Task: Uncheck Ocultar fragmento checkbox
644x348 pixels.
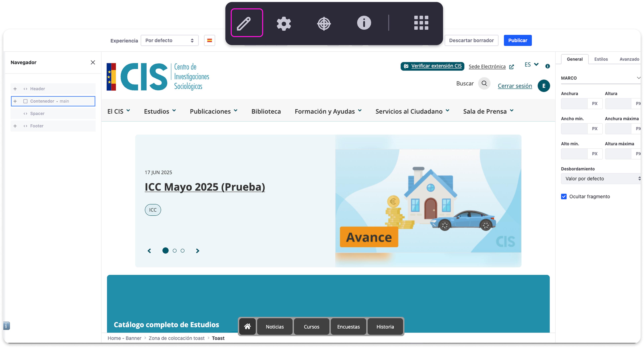Action: coord(564,197)
